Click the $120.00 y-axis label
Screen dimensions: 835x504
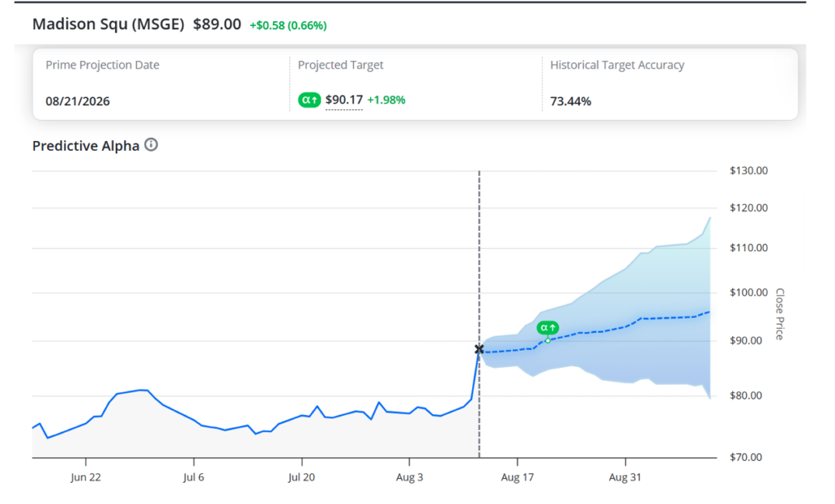click(749, 208)
